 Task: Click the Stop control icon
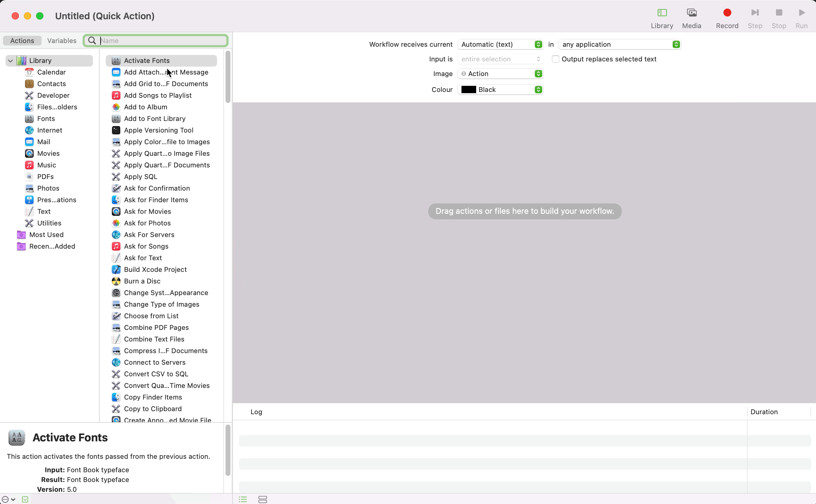point(779,12)
